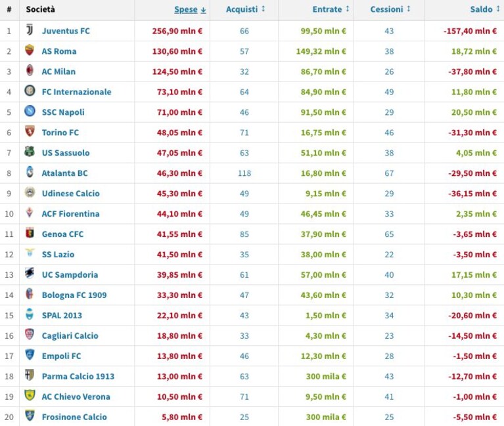
Task: Click the SSC Napoli crest icon
Action: point(30,111)
